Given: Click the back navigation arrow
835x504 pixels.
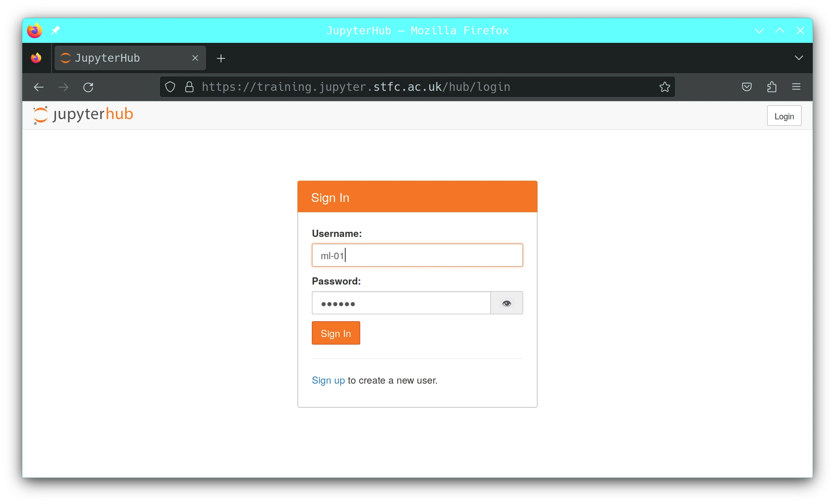Looking at the screenshot, I should [x=38, y=87].
